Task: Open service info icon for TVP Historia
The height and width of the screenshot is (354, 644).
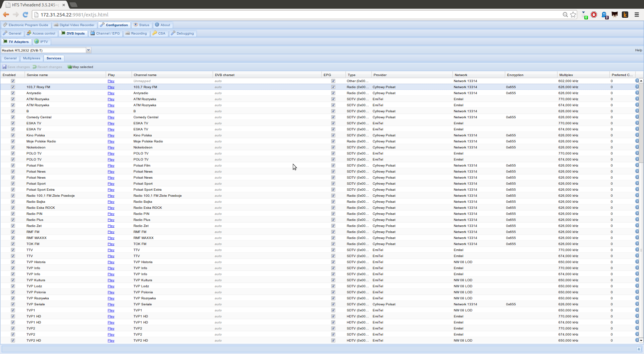Action: pos(637,262)
